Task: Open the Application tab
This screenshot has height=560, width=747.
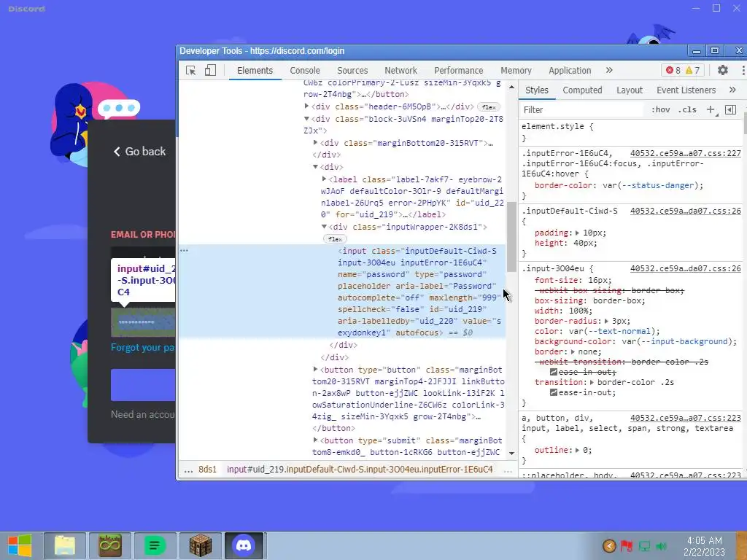Action: (x=570, y=71)
